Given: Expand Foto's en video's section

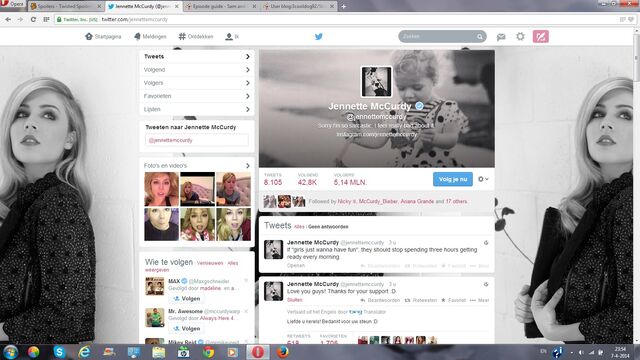Looking at the screenshot, I should click(248, 165).
